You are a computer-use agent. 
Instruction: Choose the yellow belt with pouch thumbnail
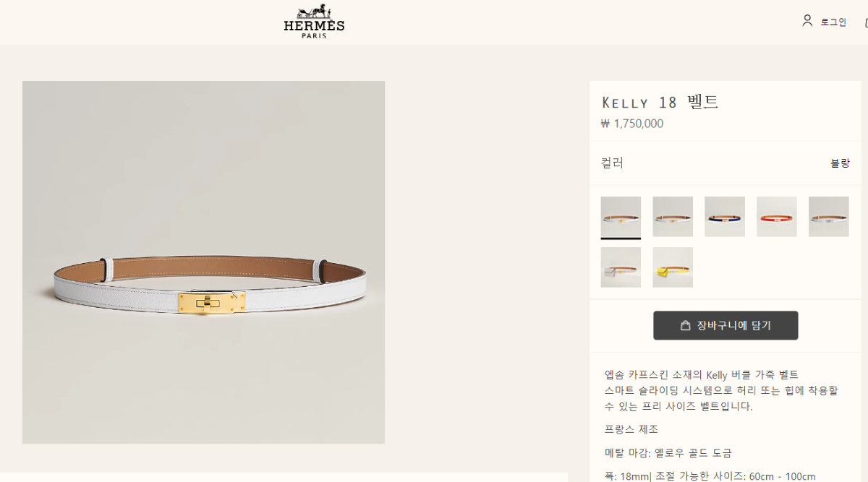[673, 267]
